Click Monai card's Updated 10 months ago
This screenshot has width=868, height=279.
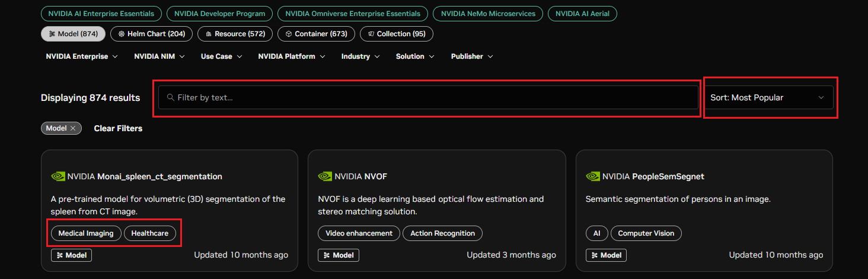241,255
